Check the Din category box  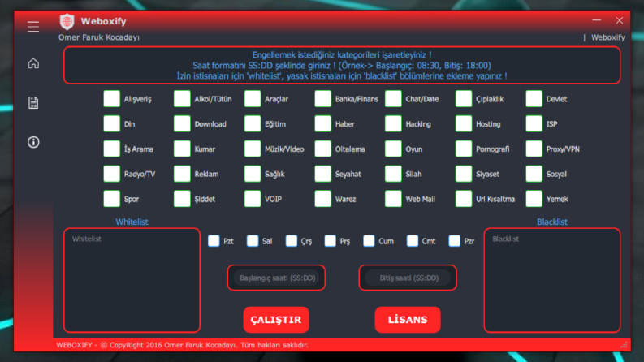click(111, 124)
